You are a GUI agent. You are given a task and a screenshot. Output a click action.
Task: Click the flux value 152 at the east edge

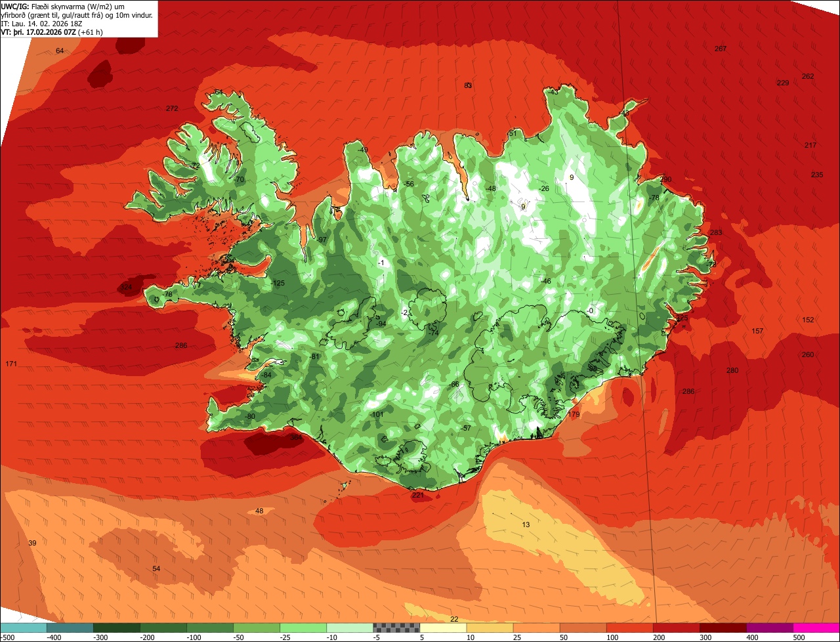pyautogui.click(x=808, y=320)
